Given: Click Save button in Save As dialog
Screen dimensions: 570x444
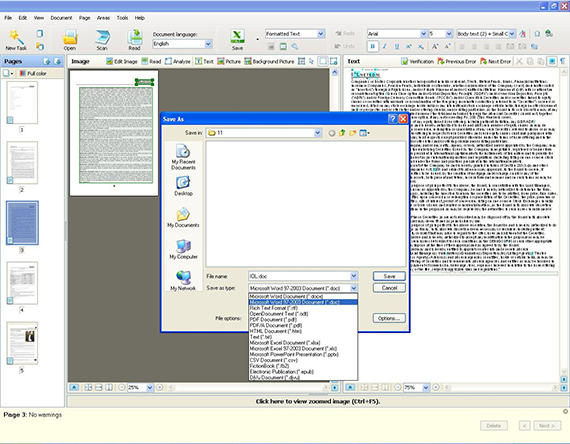Looking at the screenshot, I should (389, 276).
